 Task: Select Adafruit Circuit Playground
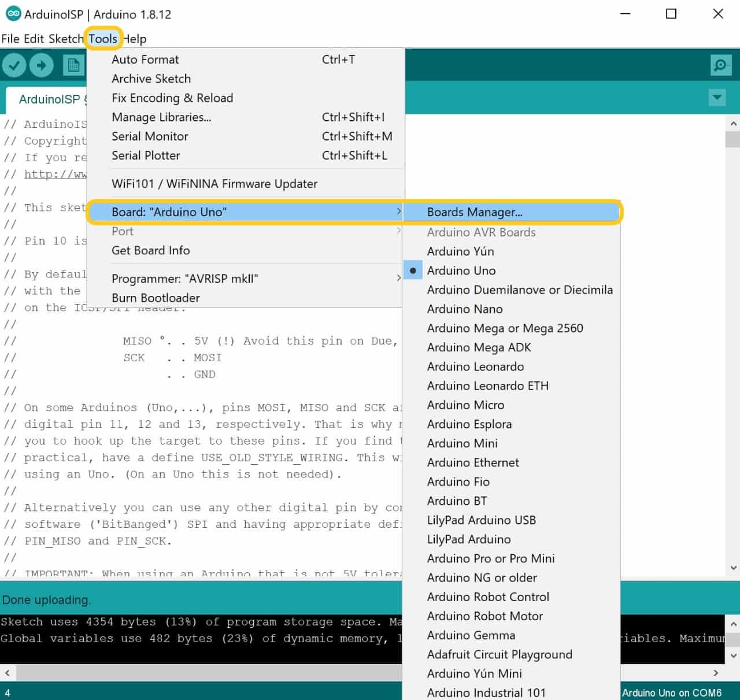[512, 654]
